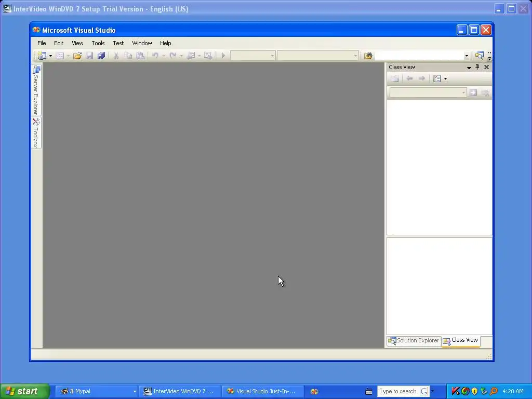
Task: Open the 3 Mypal taskbar group
Action: 97,391
